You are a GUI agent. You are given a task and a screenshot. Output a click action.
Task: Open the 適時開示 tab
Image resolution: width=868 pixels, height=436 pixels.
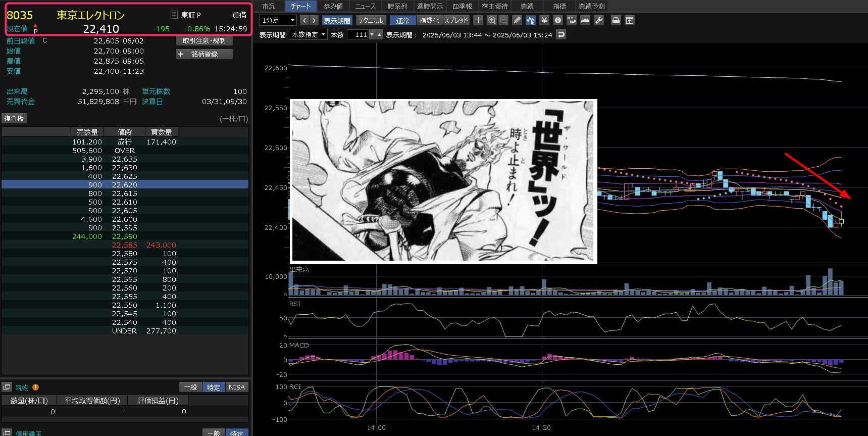pos(430,6)
